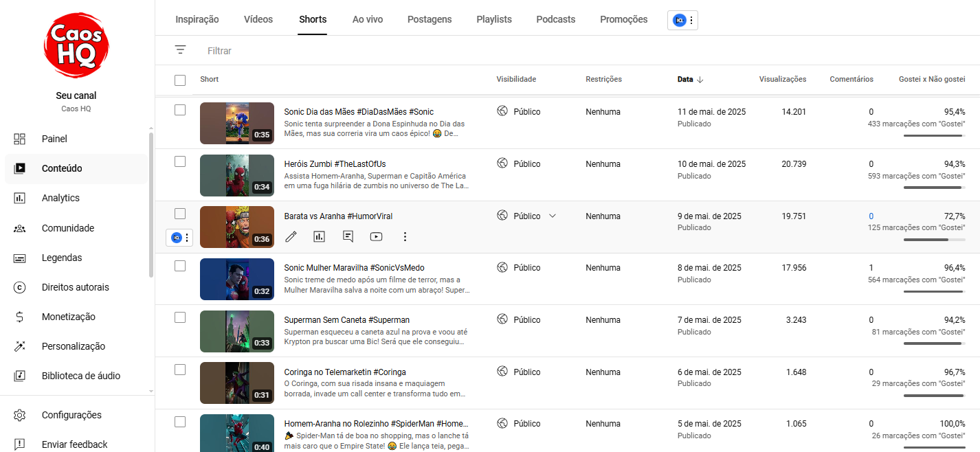The width and height of the screenshot is (980, 452).
Task: Check the box for Homem-Aranha no Rolezinho
Action: tap(180, 422)
